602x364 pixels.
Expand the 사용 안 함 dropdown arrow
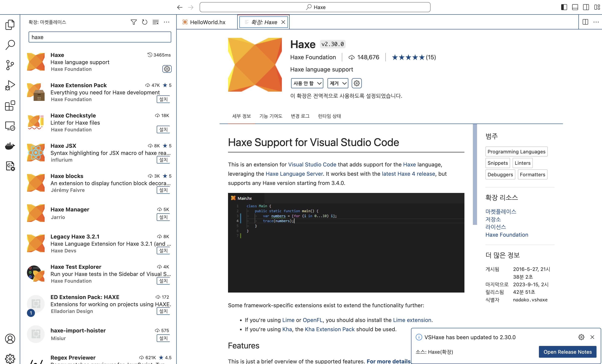coord(319,83)
